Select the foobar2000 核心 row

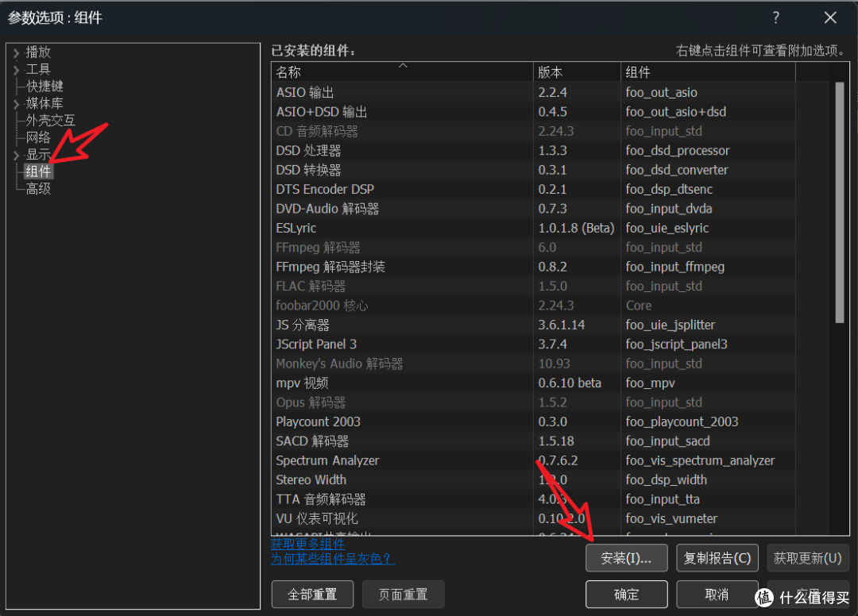(x=533, y=306)
